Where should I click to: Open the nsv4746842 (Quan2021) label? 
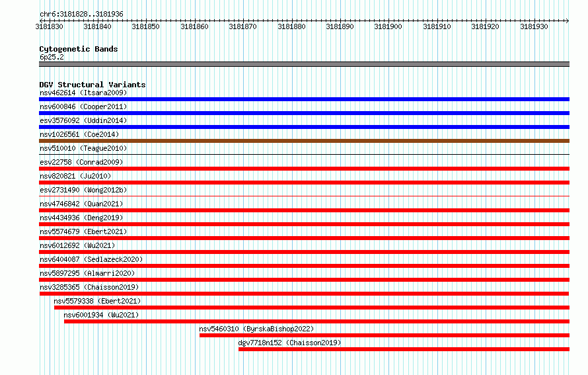[x=81, y=204]
